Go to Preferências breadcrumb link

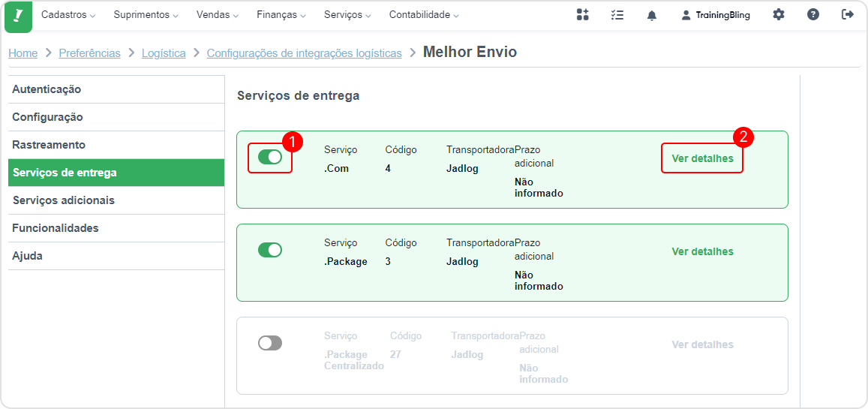90,53
